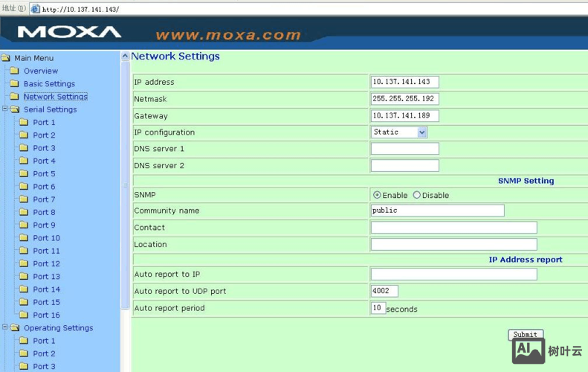Click the Serial Settings Port 1 folder icon
Viewport: 588px width, 372px height.
coord(24,122)
